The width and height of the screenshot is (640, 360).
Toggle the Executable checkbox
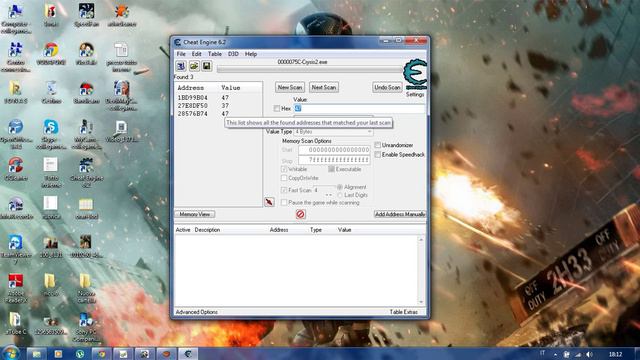click(x=331, y=169)
